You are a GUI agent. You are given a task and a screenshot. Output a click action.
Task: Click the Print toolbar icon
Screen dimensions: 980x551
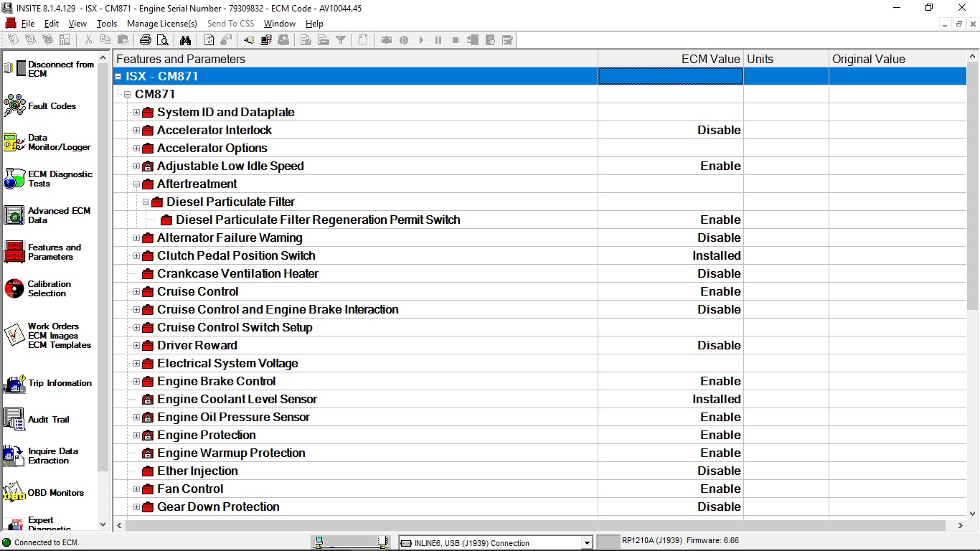[x=146, y=40]
